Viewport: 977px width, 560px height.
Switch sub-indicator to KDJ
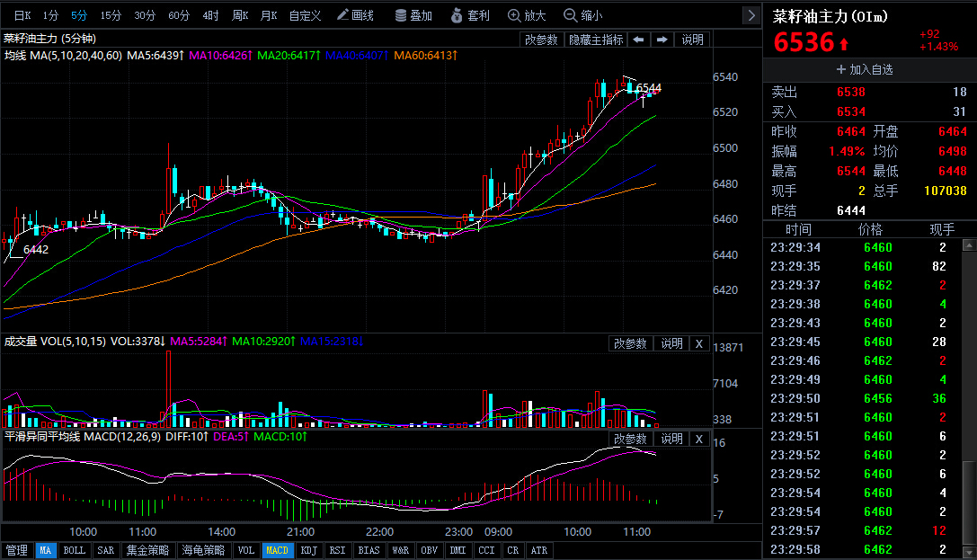[308, 551]
